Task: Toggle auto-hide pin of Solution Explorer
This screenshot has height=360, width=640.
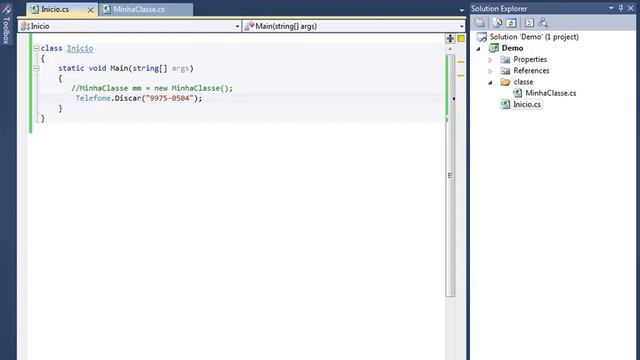Action: point(621,8)
